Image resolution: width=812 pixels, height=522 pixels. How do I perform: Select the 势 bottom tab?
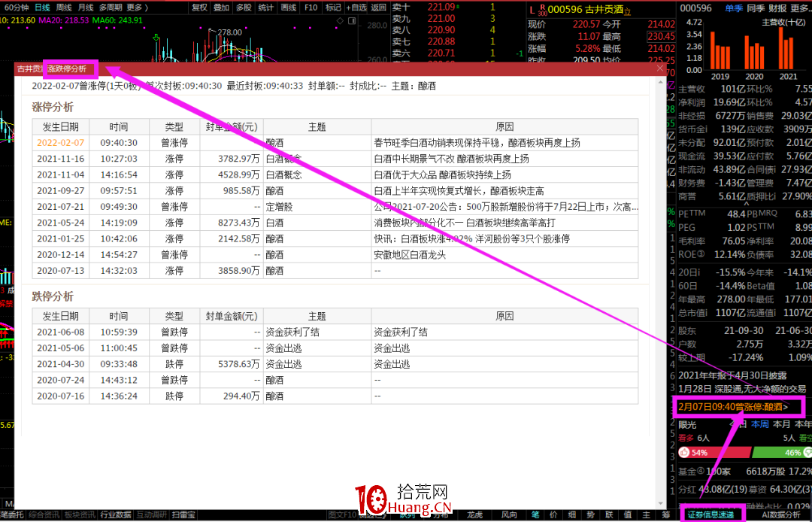tap(590, 514)
